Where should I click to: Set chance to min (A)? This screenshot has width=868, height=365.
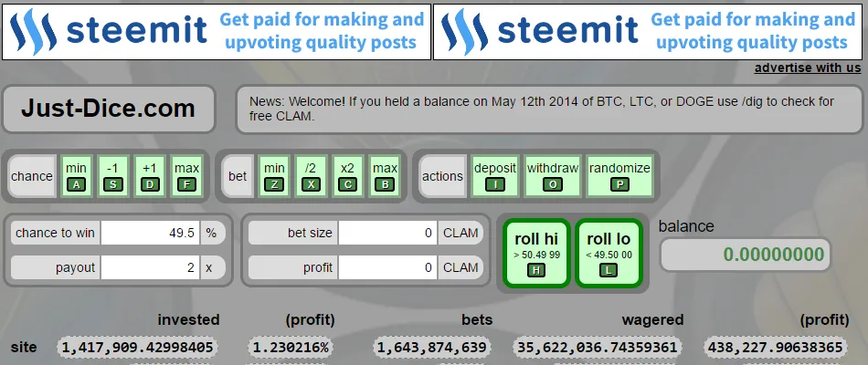coord(76,176)
